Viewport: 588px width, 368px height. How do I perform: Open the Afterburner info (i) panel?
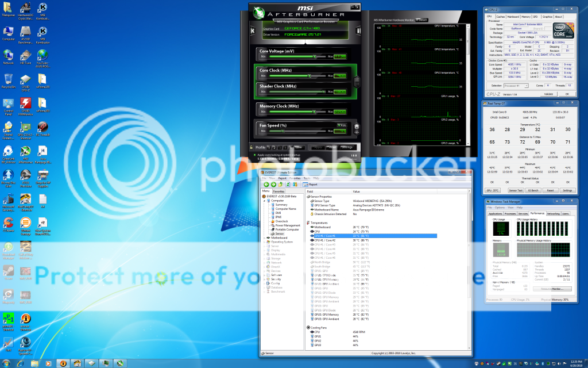[x=358, y=30]
